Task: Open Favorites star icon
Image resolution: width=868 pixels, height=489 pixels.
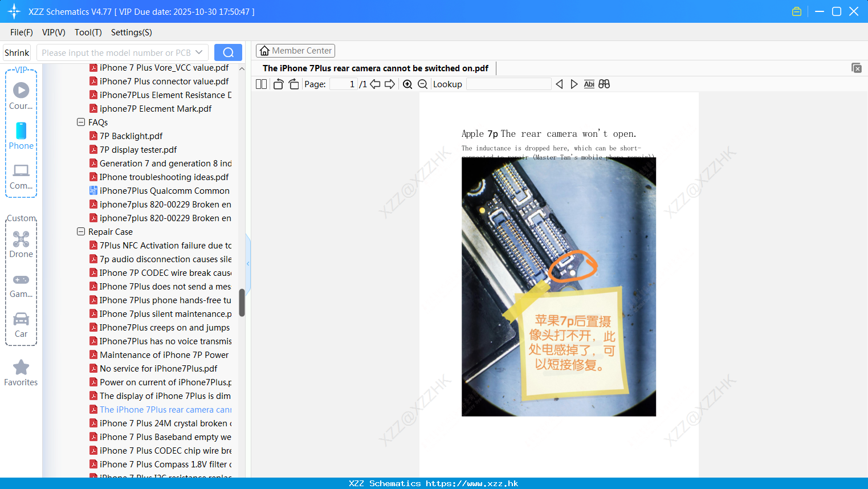Action: [x=21, y=373]
